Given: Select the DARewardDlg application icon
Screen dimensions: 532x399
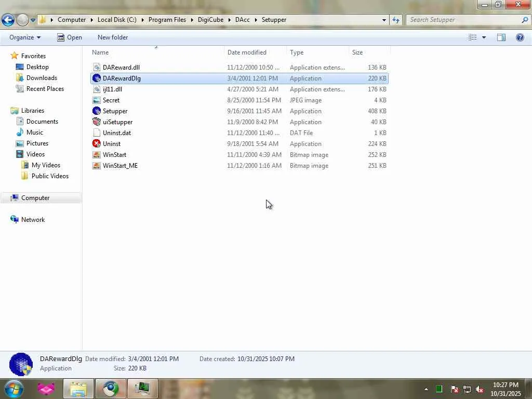Looking at the screenshot, I should tap(97, 78).
